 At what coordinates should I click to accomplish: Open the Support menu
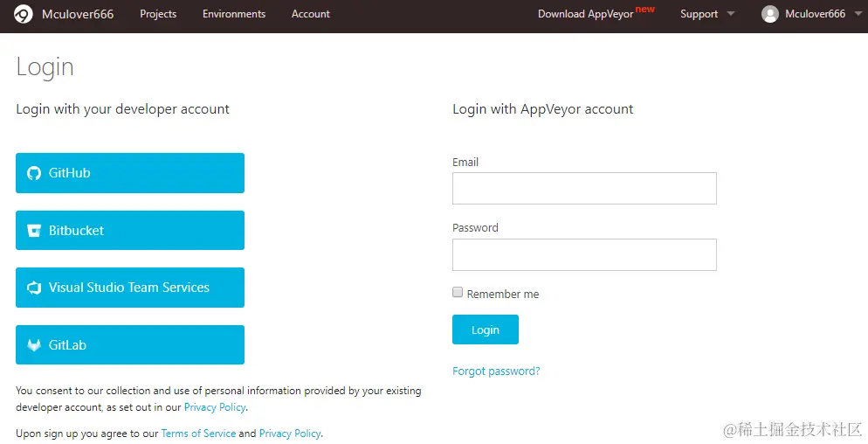(x=699, y=14)
